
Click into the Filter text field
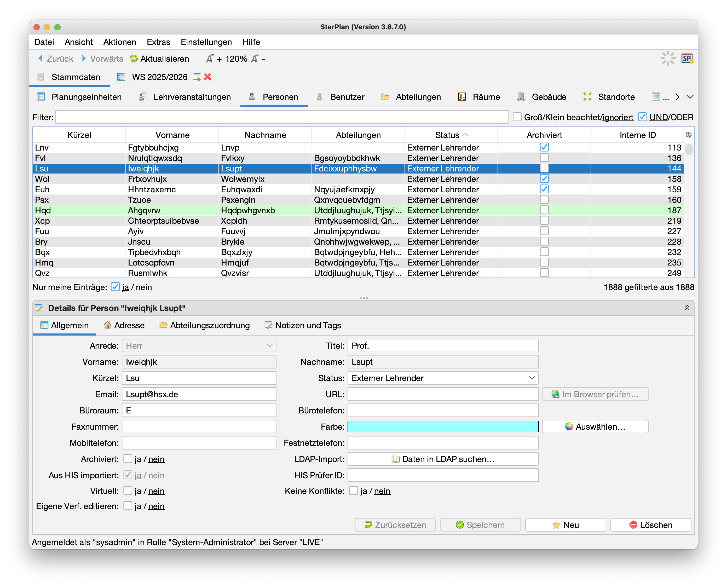click(x=282, y=117)
